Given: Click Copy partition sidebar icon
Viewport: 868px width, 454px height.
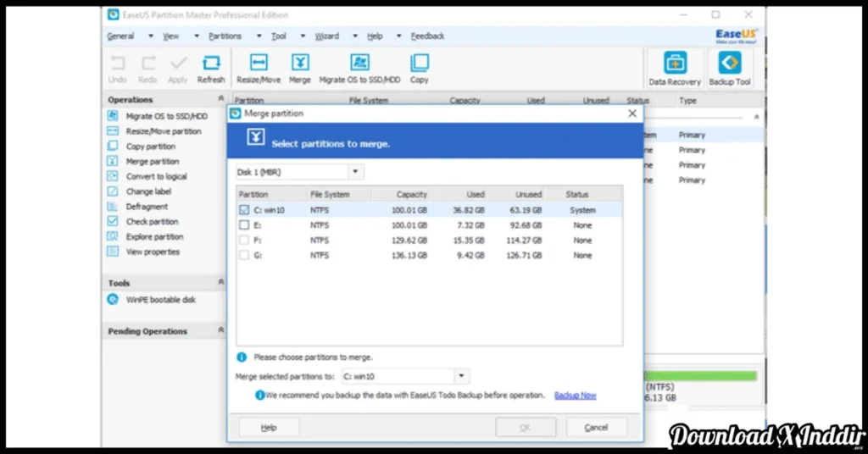Looking at the screenshot, I should 113,146.
